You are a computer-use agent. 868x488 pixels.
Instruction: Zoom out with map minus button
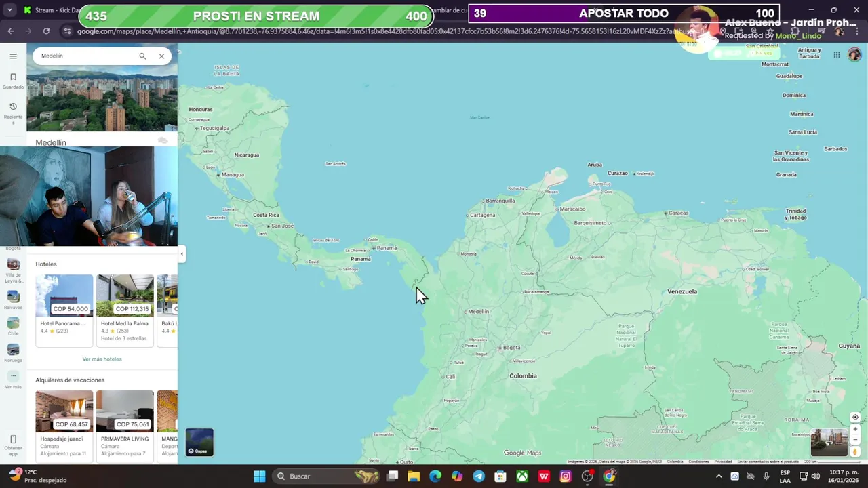(x=855, y=440)
